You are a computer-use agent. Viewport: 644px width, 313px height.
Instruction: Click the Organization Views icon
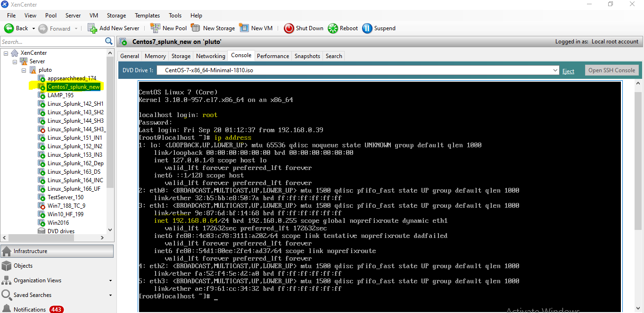(7, 280)
